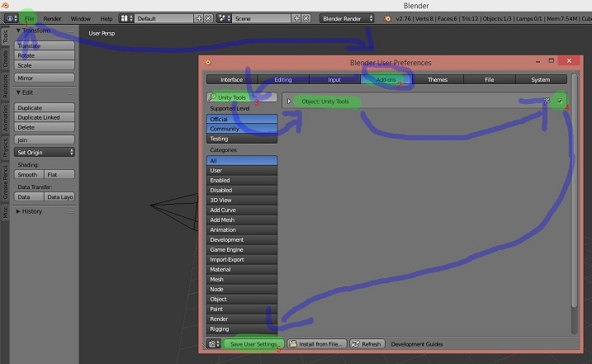Open the Blender Render engine dropdown
The width and height of the screenshot is (592, 364).
(347, 18)
